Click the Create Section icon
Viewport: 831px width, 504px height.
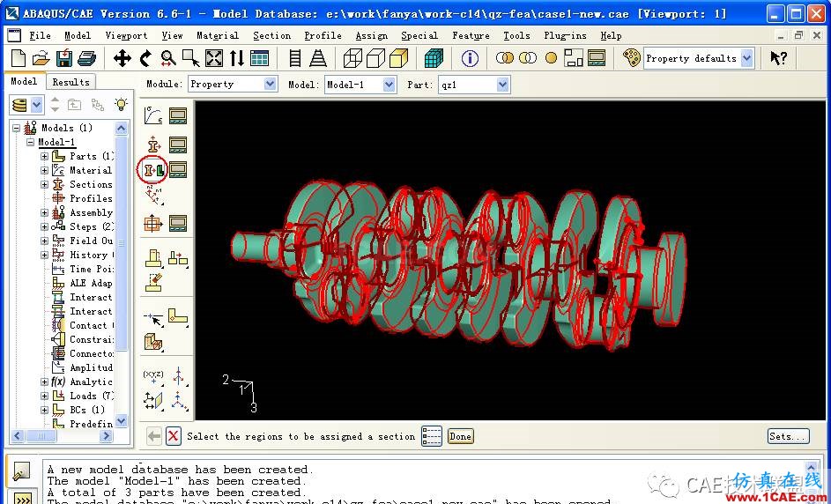point(153,144)
